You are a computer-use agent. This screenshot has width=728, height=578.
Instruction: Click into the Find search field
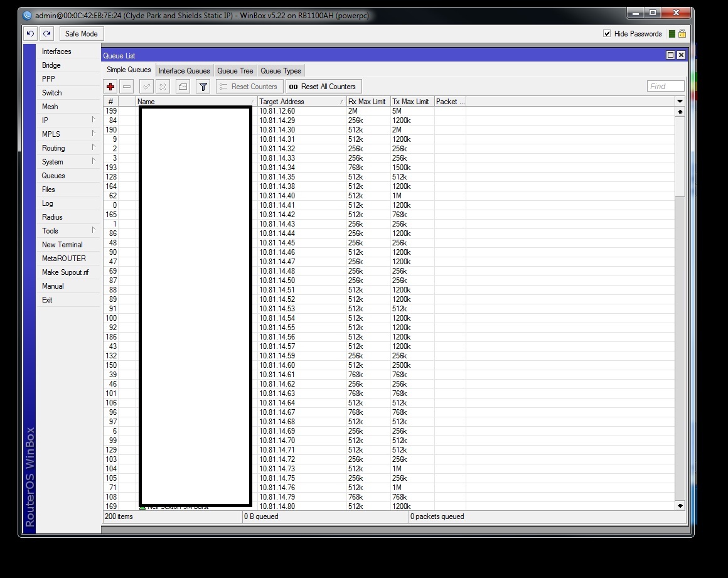pos(665,87)
